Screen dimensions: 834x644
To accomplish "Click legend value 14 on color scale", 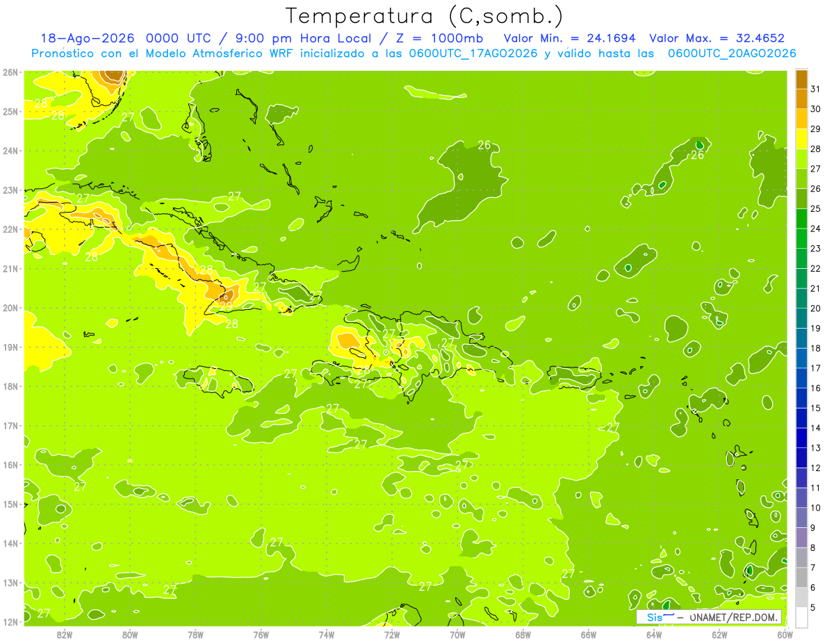I will 815,428.
